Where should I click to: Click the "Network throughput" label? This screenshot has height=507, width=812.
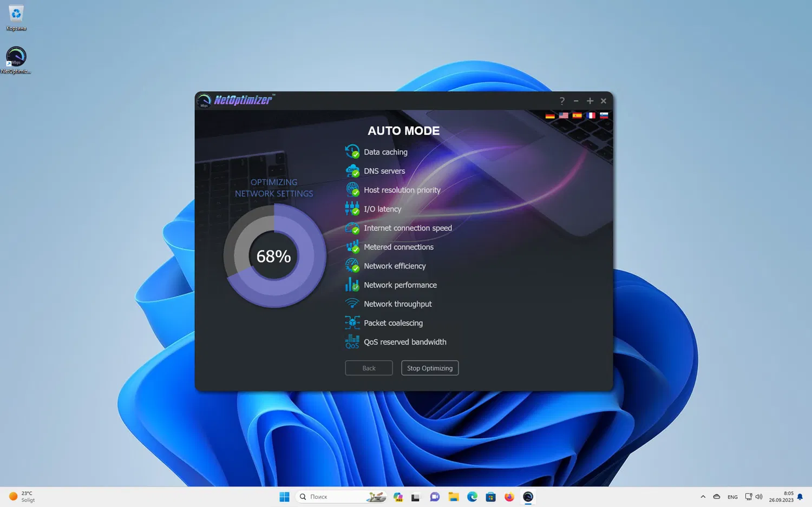pos(398,304)
